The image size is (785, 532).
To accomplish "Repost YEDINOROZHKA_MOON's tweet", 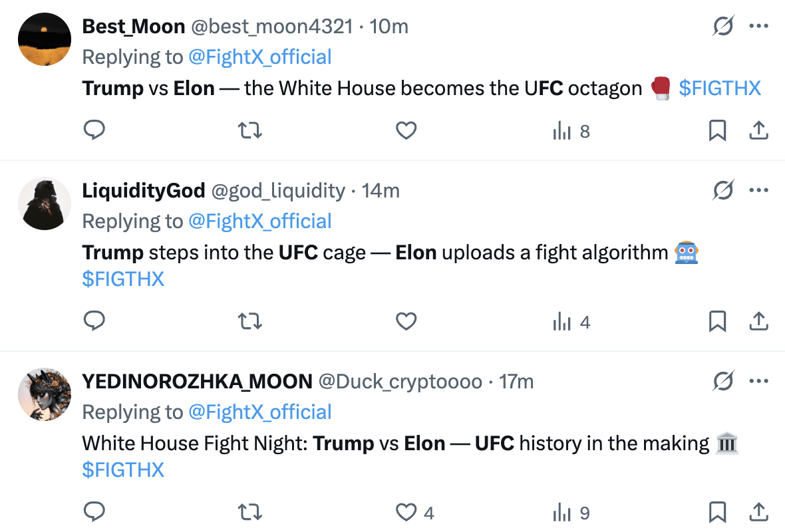I will click(x=249, y=513).
